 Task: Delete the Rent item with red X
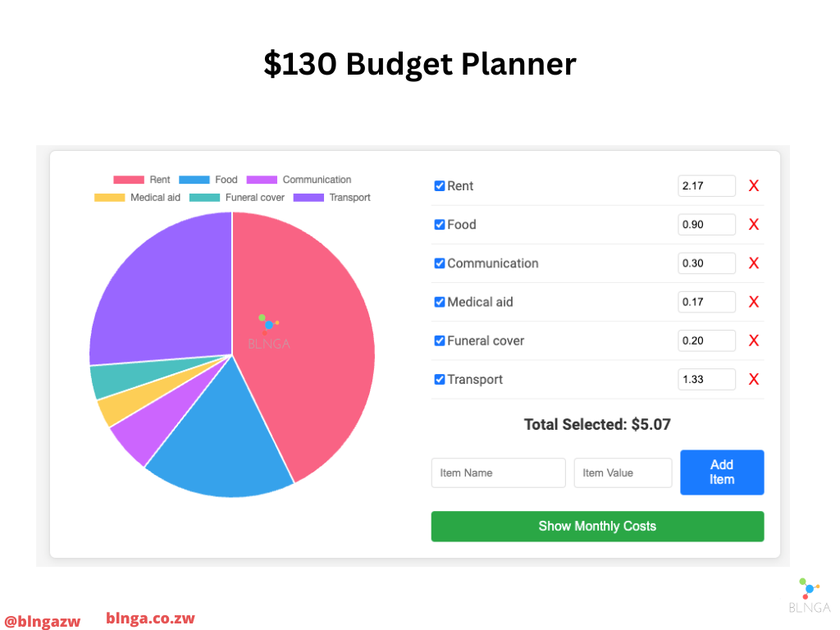pos(753,186)
